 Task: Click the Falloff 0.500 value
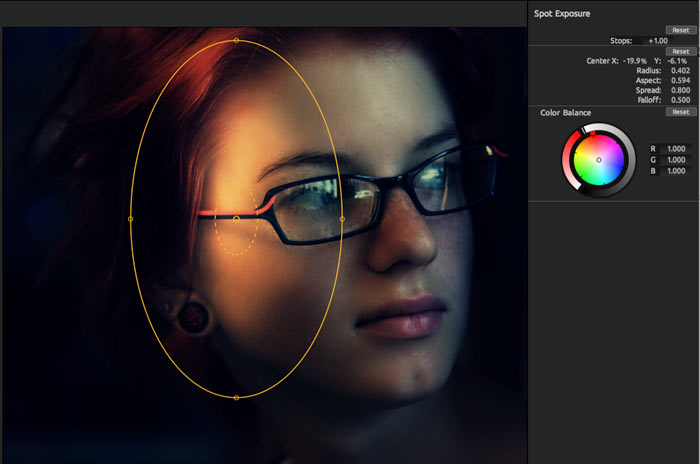click(680, 100)
